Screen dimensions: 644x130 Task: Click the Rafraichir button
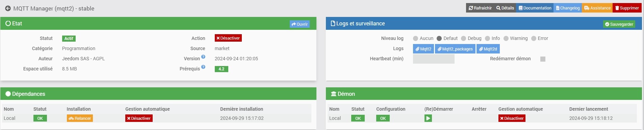coord(480,8)
